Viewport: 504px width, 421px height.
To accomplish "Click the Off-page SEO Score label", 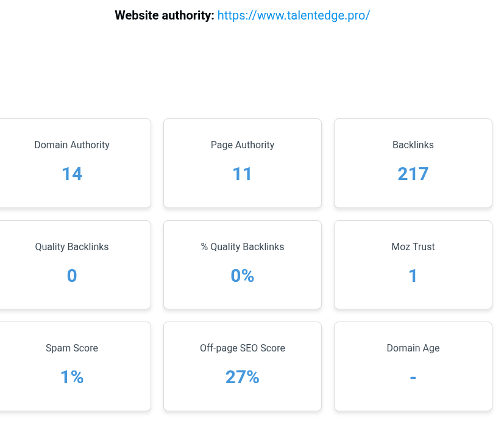I will [243, 348].
